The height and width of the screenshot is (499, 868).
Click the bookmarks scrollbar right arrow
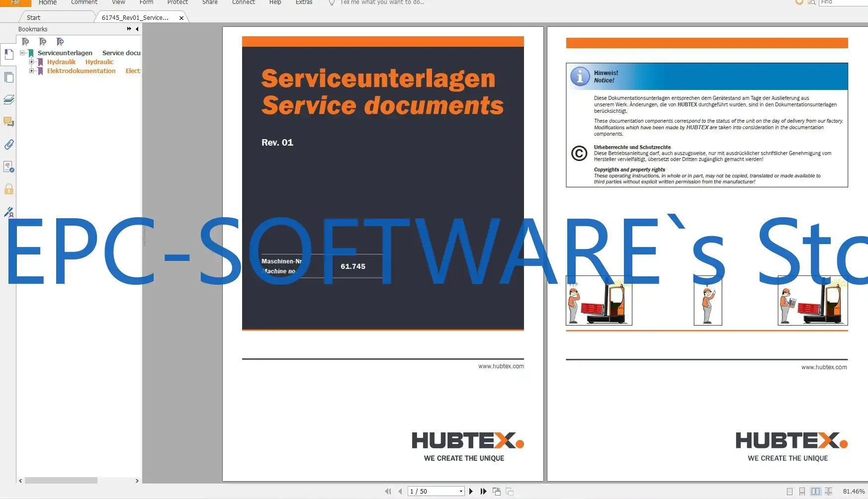[x=137, y=481]
